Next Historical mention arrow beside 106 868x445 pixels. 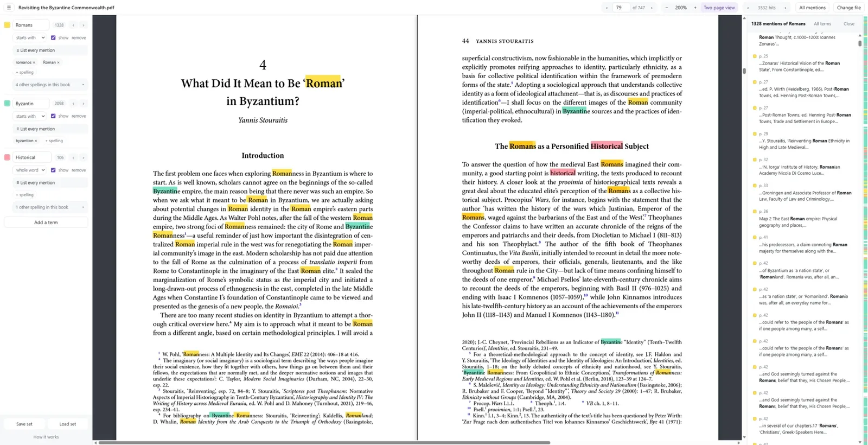coord(83,157)
